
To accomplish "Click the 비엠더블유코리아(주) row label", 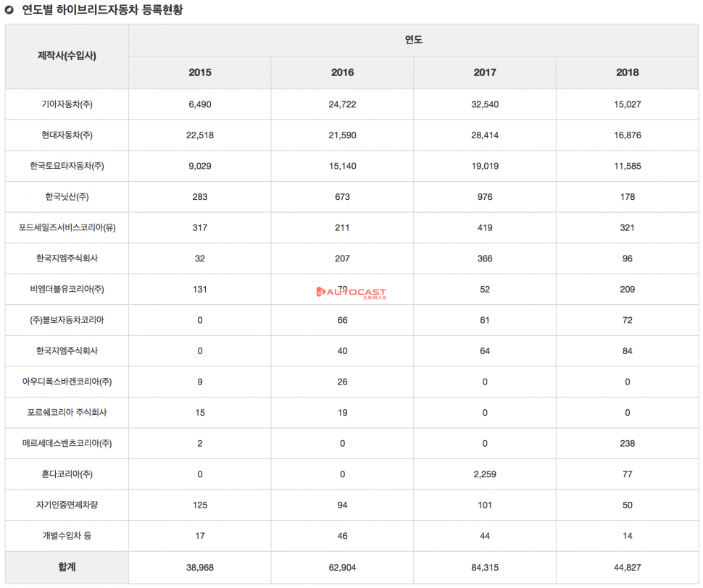I will pos(67,289).
